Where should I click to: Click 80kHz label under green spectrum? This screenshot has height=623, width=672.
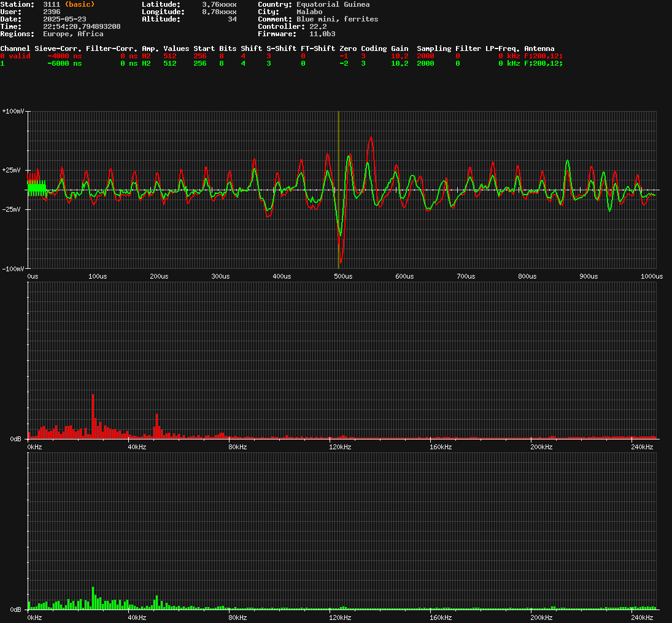pos(238,617)
